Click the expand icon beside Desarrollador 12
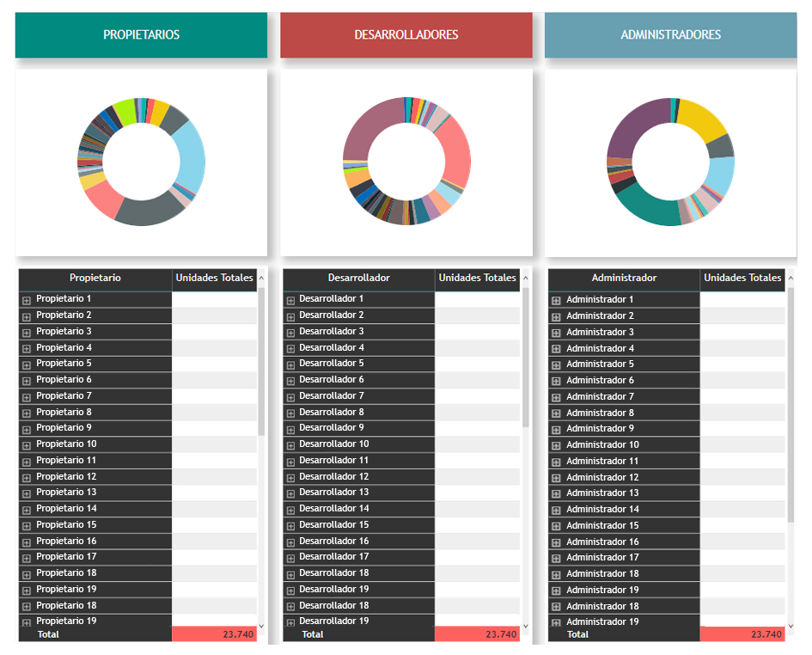The image size is (812, 655). coord(290,476)
